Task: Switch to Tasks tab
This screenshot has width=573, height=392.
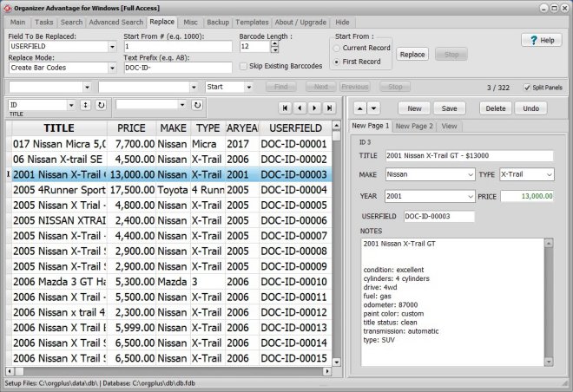Action: [44, 23]
